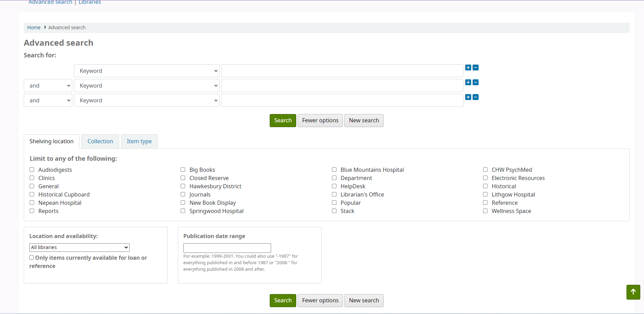Screen dimensions: 644x314
Task: Check the New Book Display checkbox
Action: point(183,203)
